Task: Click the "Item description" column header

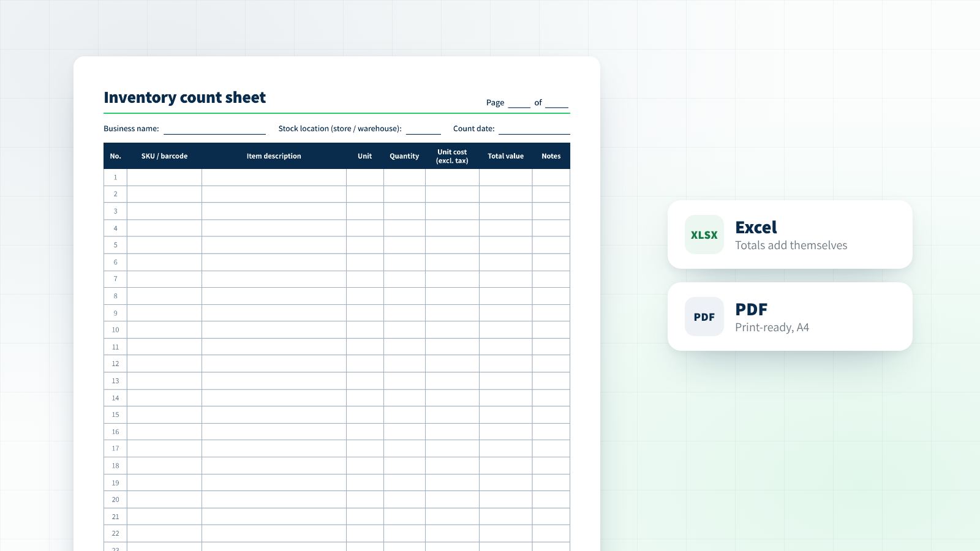Action: pos(274,156)
